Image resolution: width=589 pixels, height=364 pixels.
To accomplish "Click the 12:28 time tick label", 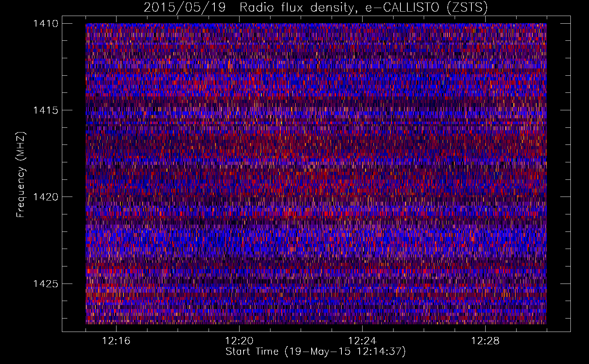I will [485, 341].
